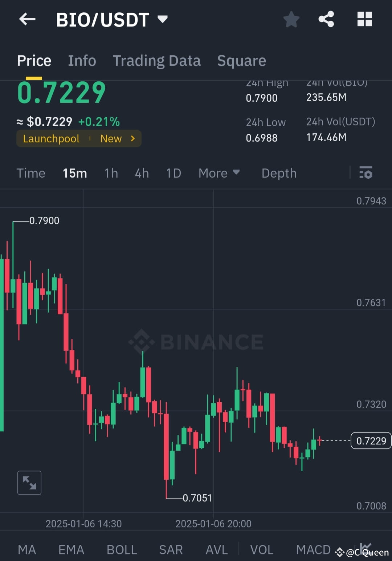Tap the back arrow to exit chart
Image resolution: width=392 pixels, height=561 pixels.
27,20
